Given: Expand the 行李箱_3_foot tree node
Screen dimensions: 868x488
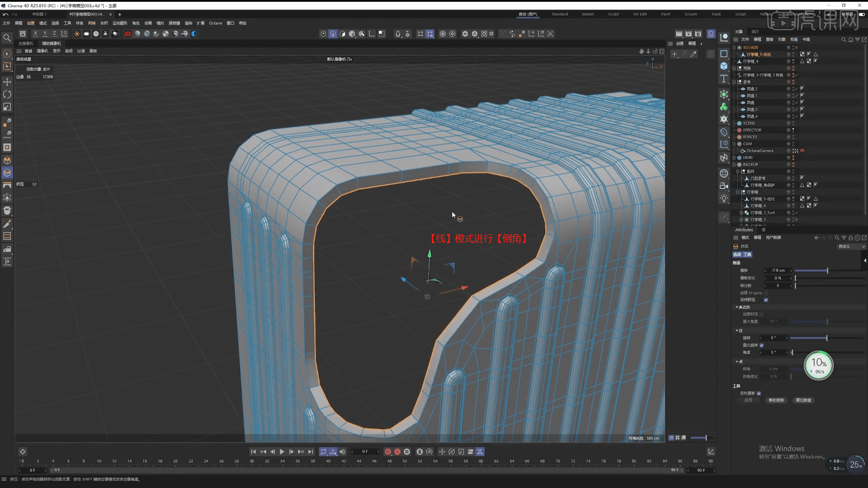Looking at the screenshot, I should click(741, 213).
